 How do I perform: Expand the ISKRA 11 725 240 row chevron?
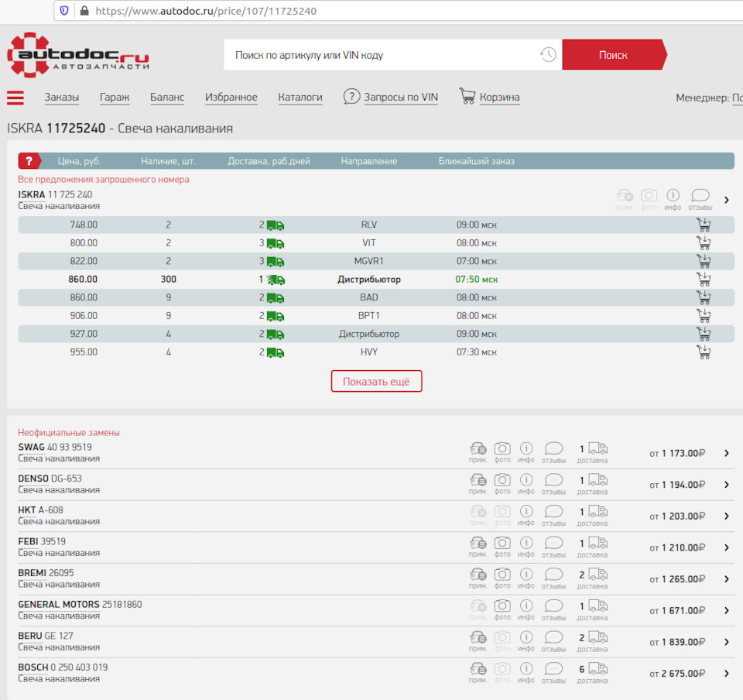[x=727, y=200]
